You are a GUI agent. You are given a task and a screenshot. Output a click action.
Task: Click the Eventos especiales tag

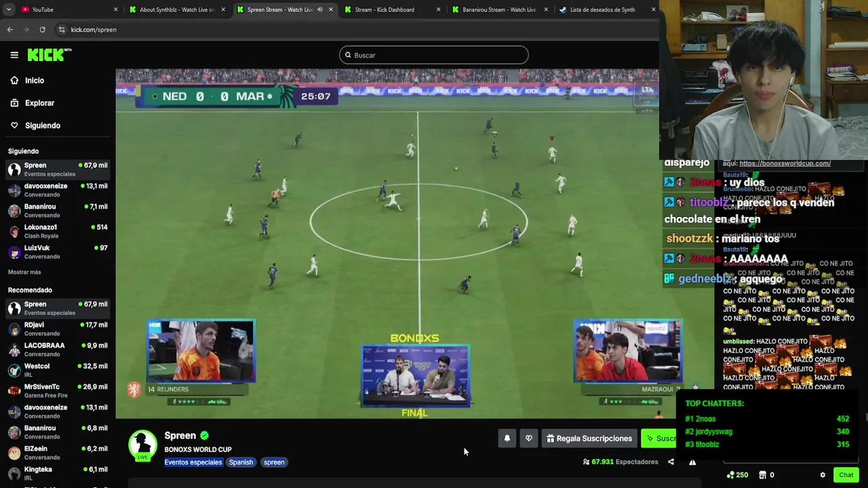193,462
